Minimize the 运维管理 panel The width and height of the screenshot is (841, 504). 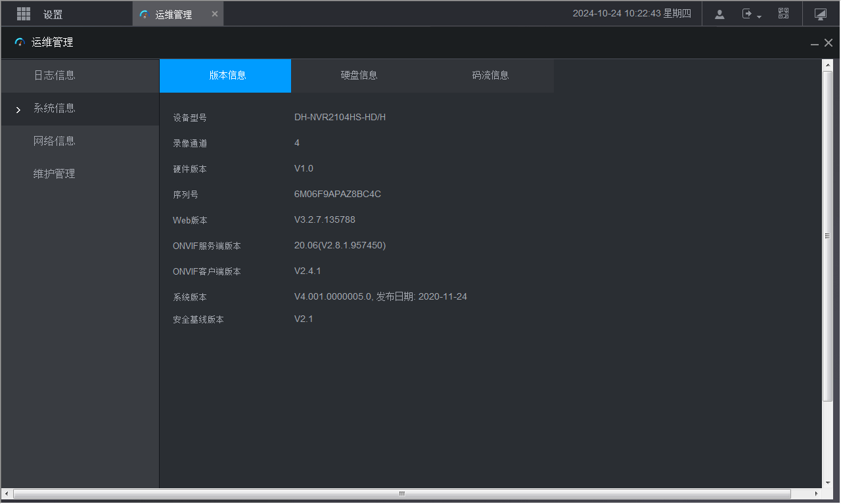click(815, 43)
